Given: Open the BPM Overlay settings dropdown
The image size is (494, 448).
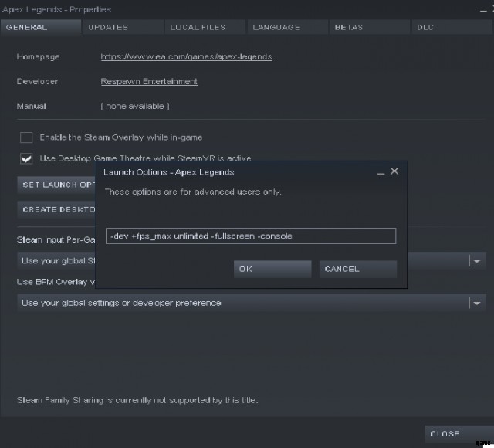Looking at the screenshot, I should click(x=477, y=303).
